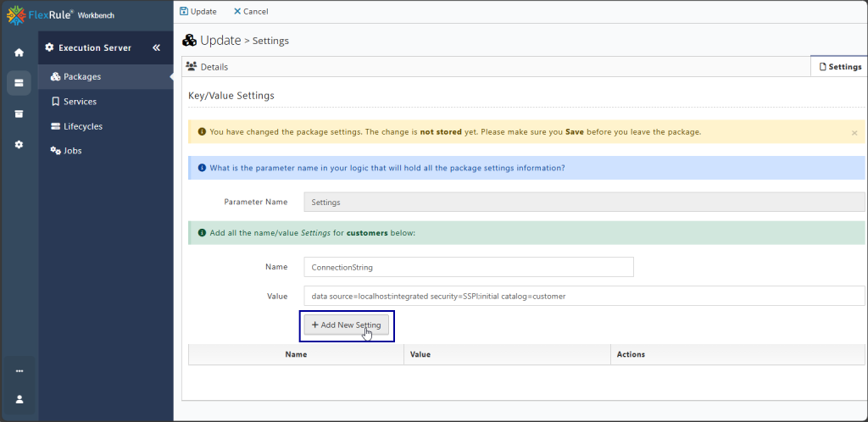The width and height of the screenshot is (868, 422).
Task: Collapse the Execution Server sidebar
Action: tap(156, 48)
